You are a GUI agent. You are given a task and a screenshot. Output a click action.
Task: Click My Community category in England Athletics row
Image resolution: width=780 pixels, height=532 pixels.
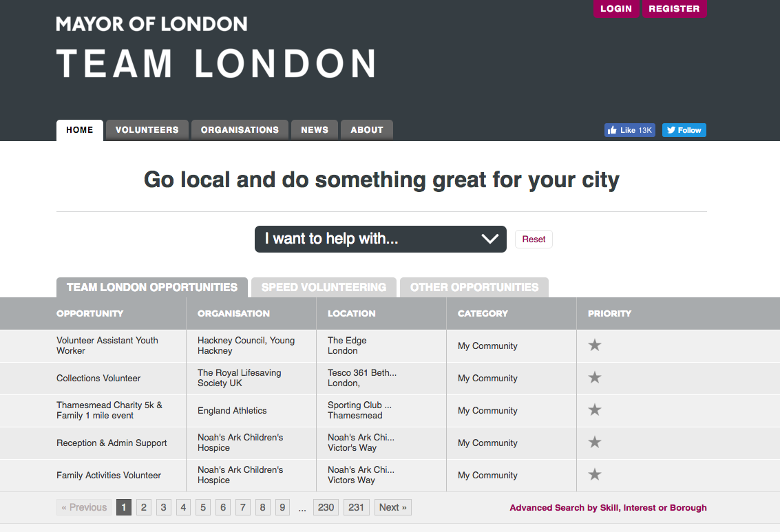coord(487,410)
